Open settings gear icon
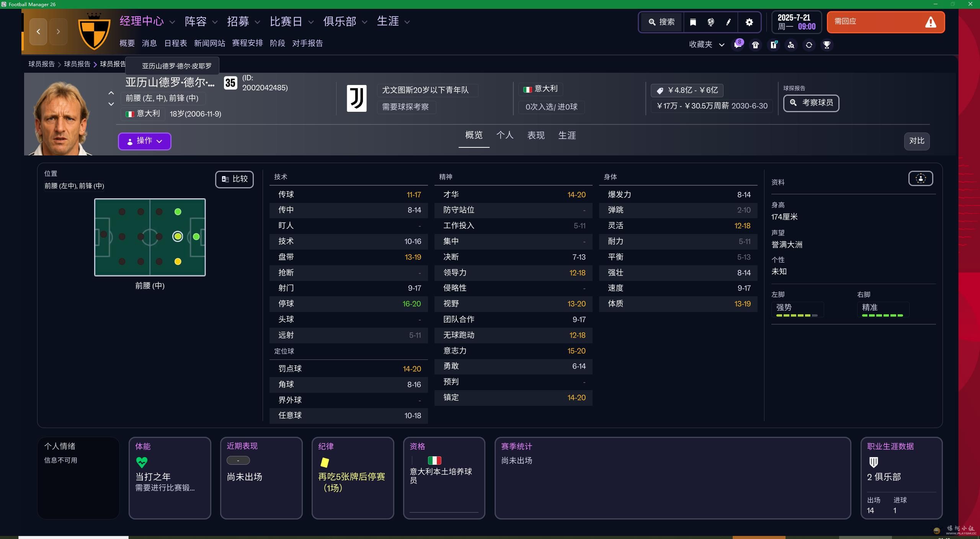The image size is (980, 539). point(749,22)
